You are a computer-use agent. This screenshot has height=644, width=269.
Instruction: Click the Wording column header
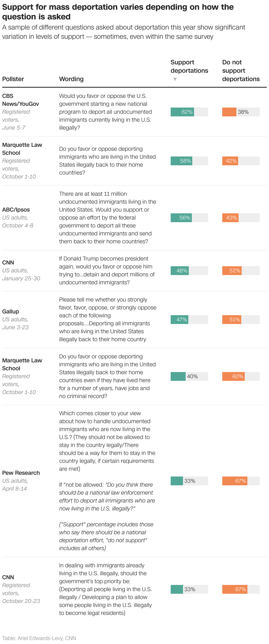click(71, 79)
